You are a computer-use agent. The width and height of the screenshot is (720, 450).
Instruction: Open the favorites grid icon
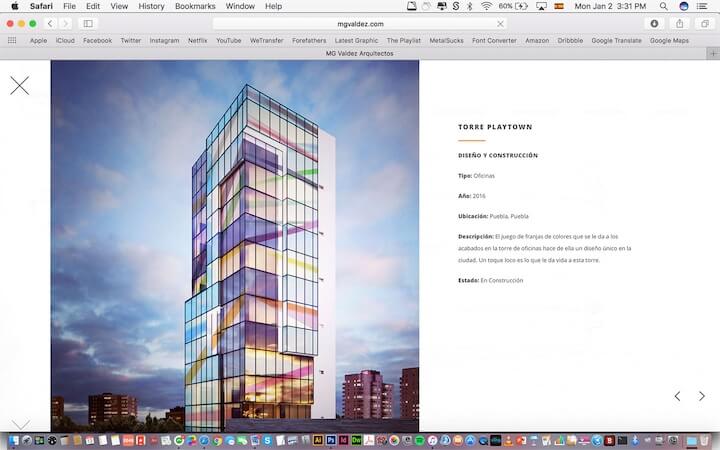(x=12, y=41)
